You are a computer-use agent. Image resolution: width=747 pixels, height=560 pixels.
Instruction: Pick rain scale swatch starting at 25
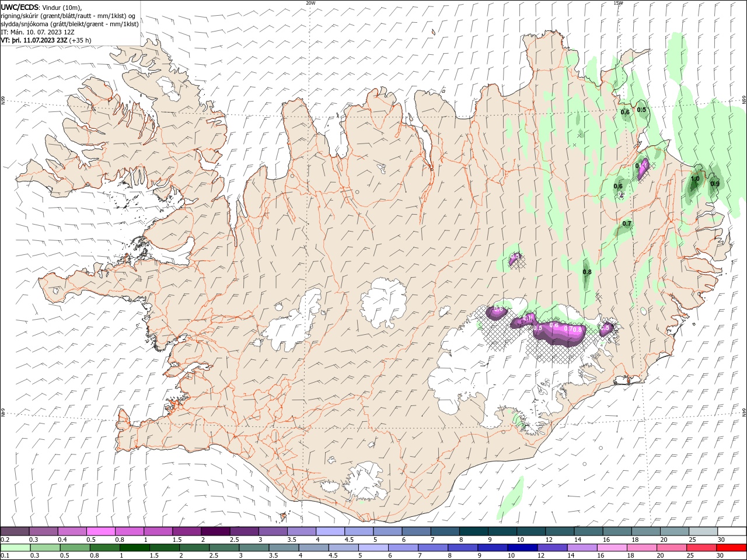[x=701, y=548]
